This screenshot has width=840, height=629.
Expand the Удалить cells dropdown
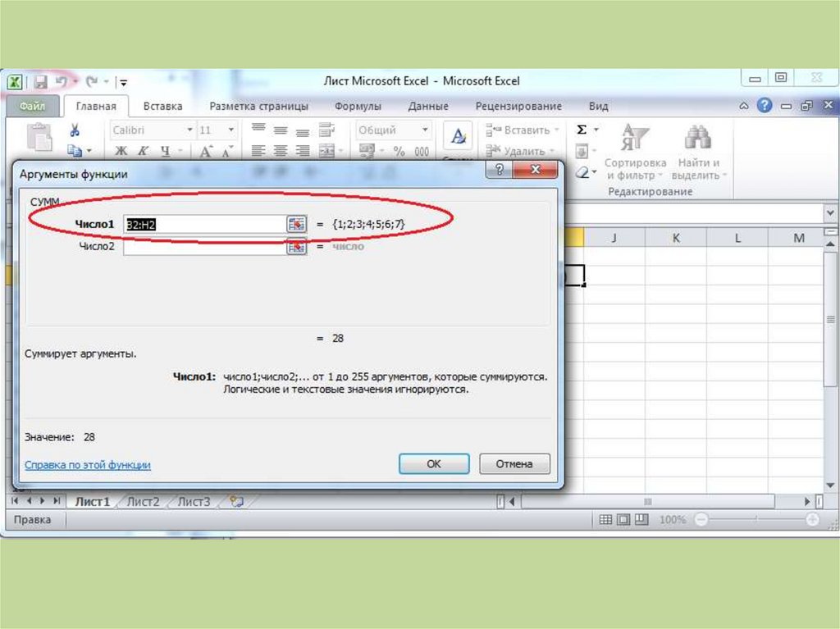[551, 152]
